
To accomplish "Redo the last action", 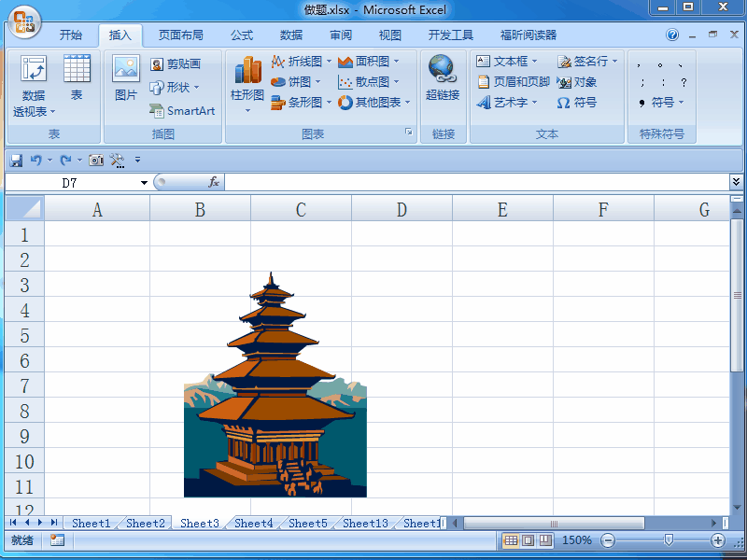I will tap(65, 161).
